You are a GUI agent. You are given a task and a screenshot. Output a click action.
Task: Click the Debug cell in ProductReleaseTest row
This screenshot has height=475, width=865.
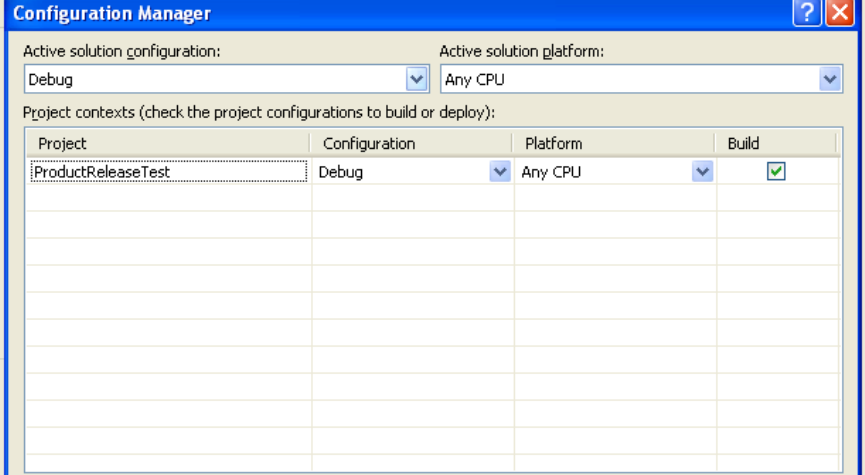pos(400,172)
